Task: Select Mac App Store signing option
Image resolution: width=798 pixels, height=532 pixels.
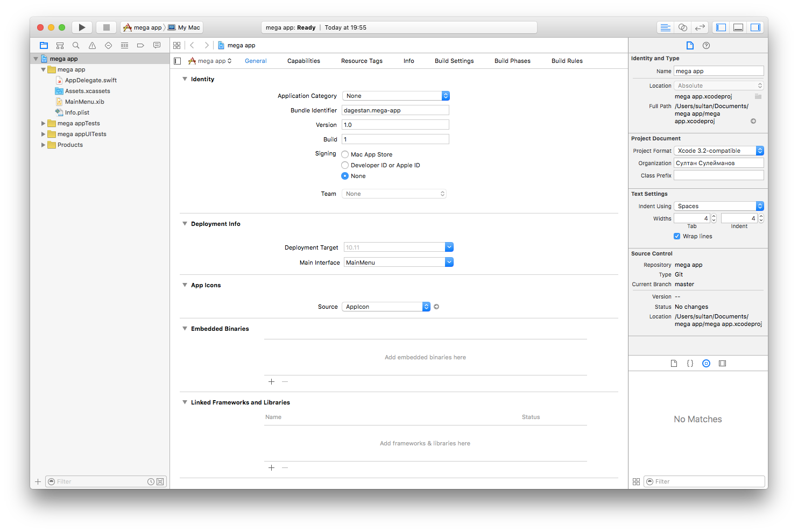Action: (345, 154)
